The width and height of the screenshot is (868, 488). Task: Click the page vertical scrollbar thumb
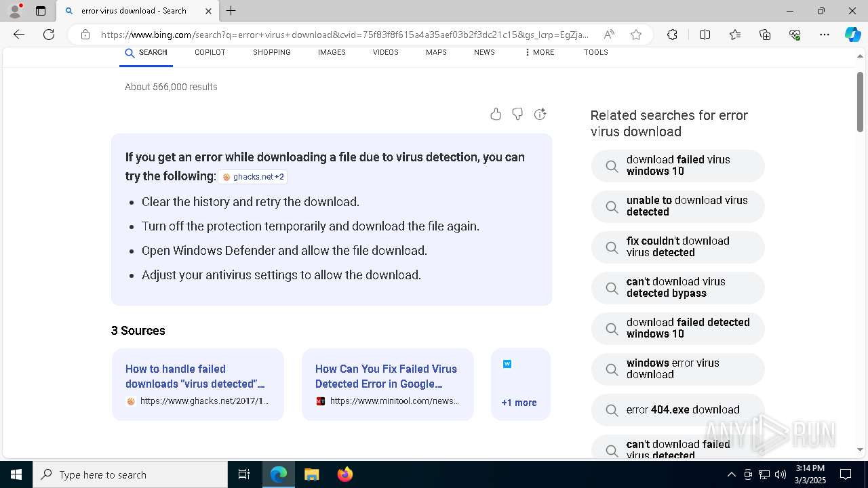(x=860, y=102)
